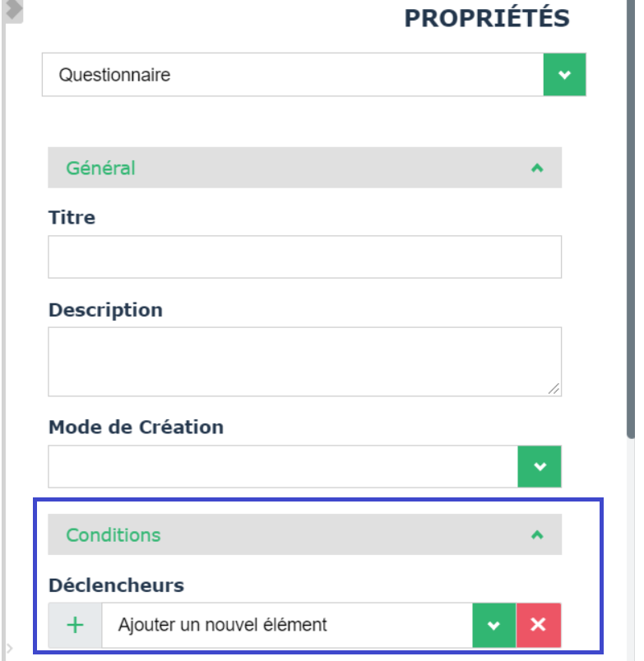Image resolution: width=644 pixels, height=661 pixels.
Task: Click the PROPRIÉTÉS panel heading
Action: pyautogui.click(x=487, y=18)
